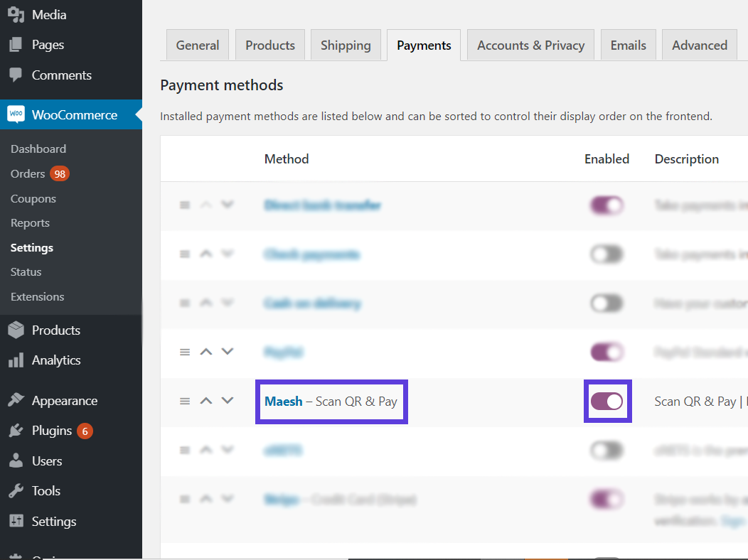This screenshot has width=748, height=560.
Task: Open Users via the person icon
Action: [x=16, y=461]
